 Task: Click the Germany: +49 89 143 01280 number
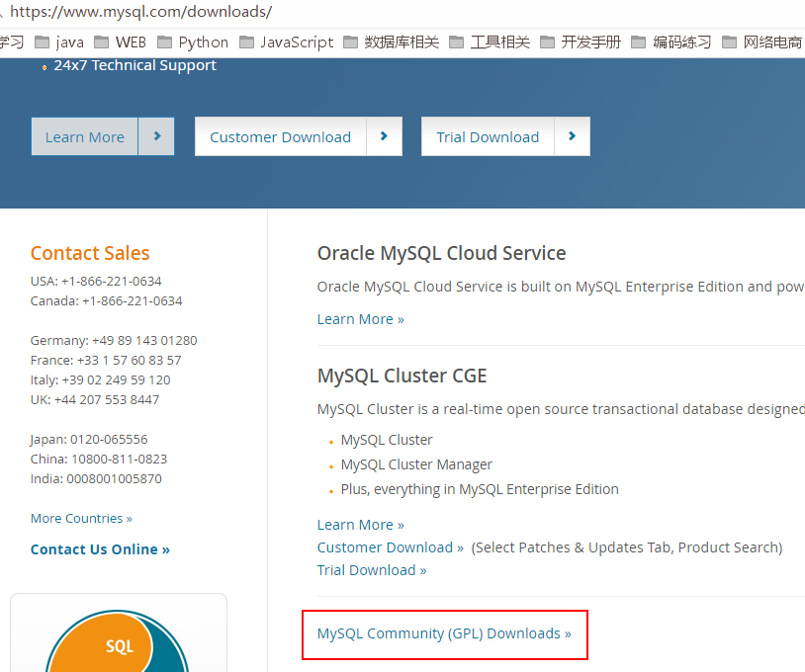click(114, 341)
